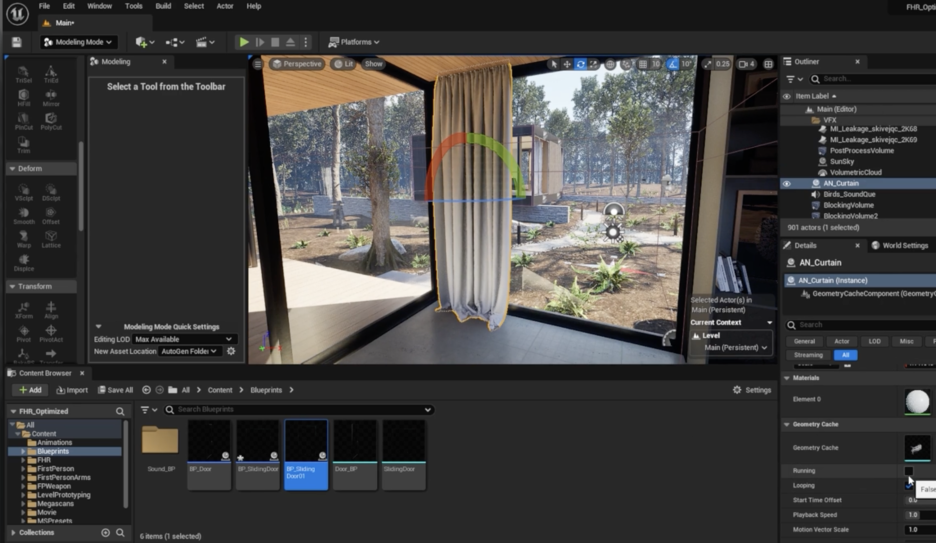Open the Edit menu
Screen dimensions: 936x543
(69, 6)
